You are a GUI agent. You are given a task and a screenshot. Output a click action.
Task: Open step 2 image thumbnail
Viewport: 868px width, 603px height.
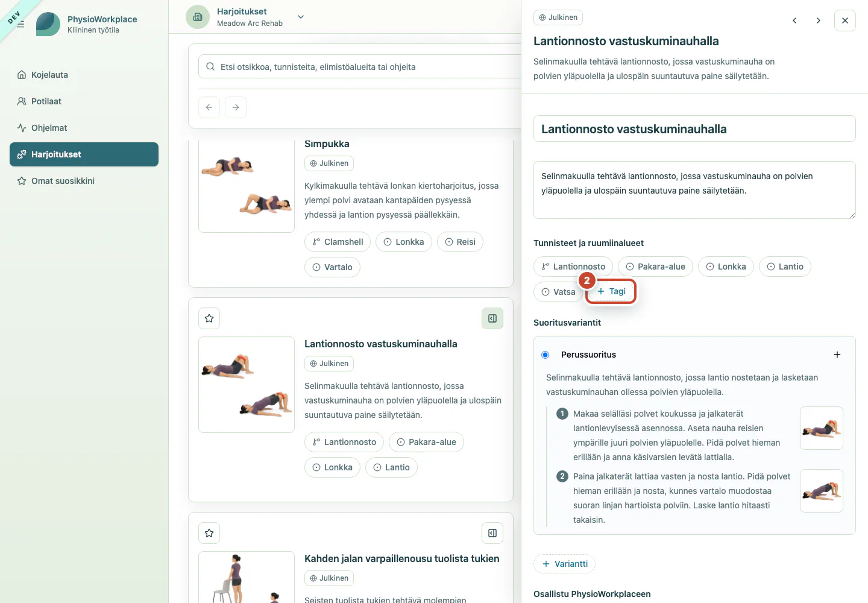tap(822, 491)
